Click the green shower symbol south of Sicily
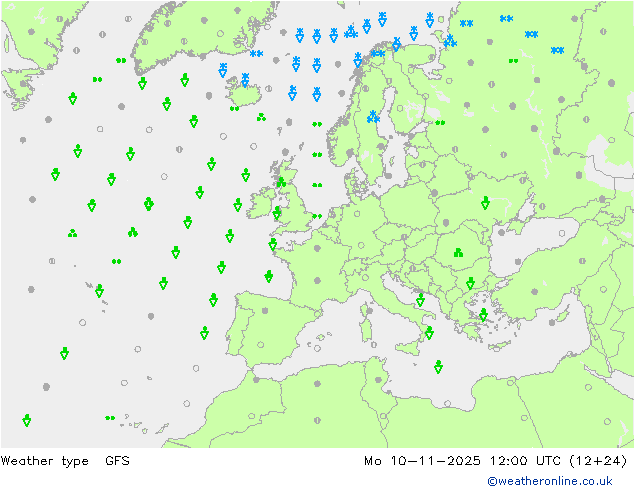The height and width of the screenshot is (490, 634). [438, 367]
